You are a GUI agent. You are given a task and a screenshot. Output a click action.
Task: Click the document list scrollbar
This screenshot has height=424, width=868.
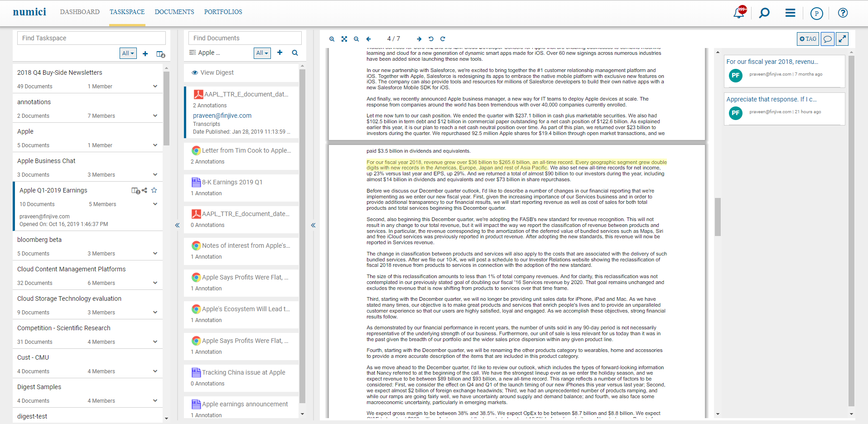pos(302,236)
